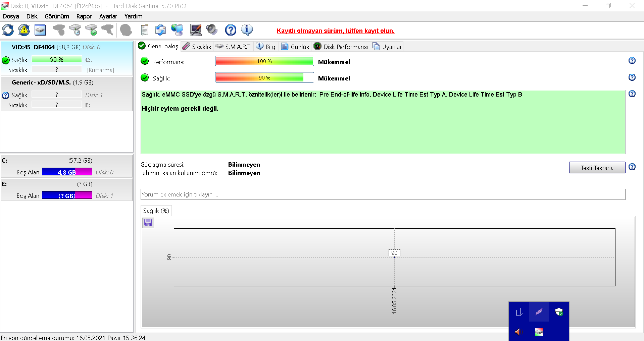Open the Ayarlar menu
Viewport: 644px width, 341px height.
(x=108, y=16)
